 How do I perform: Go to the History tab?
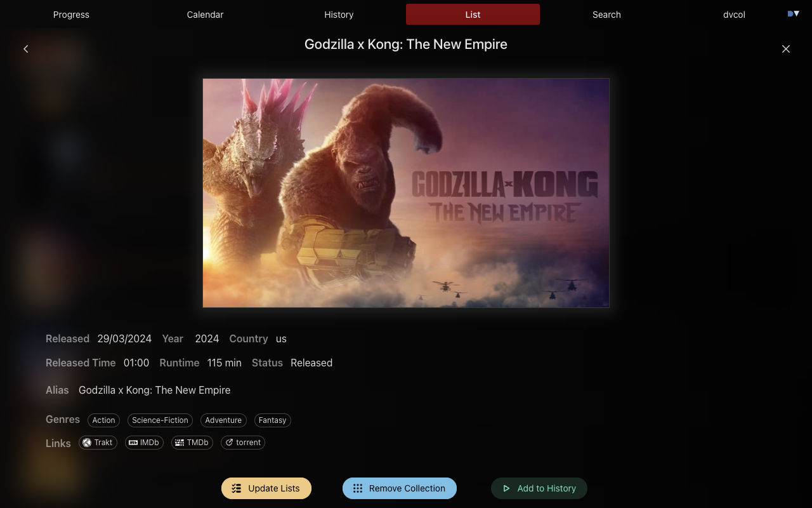(x=339, y=15)
